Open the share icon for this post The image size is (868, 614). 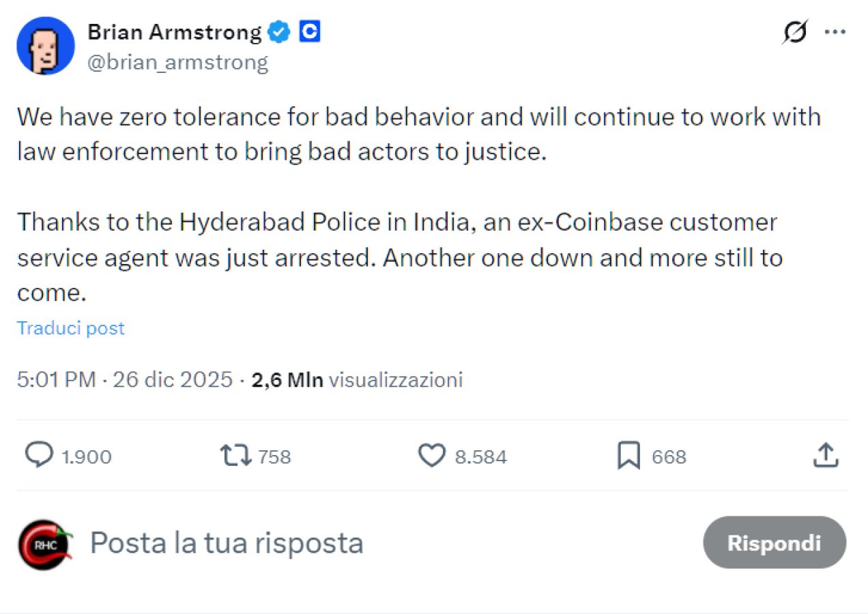(x=824, y=456)
